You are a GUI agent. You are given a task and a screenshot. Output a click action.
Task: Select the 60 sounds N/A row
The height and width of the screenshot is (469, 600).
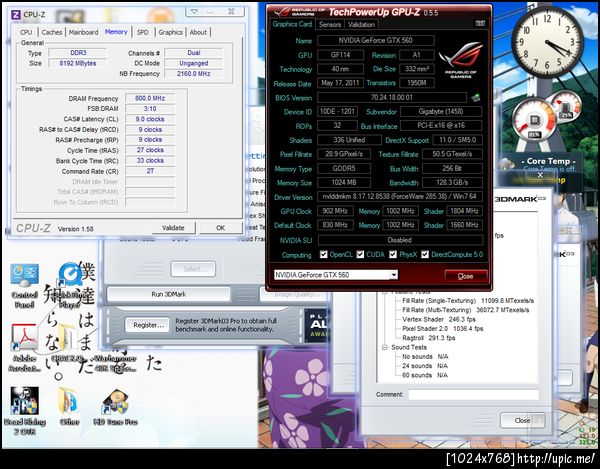(x=425, y=375)
